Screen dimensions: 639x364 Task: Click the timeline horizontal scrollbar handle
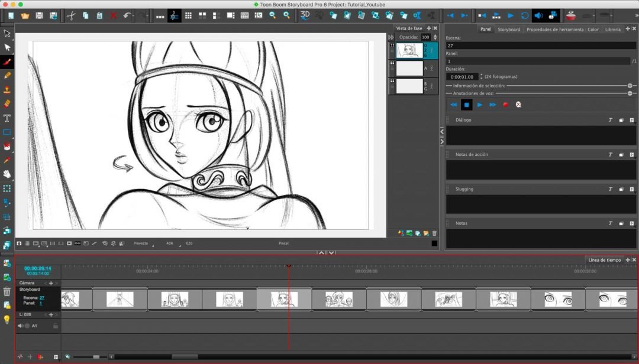click(185, 357)
